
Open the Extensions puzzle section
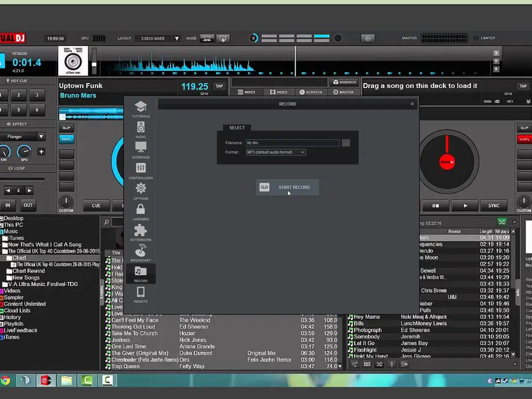(140, 233)
